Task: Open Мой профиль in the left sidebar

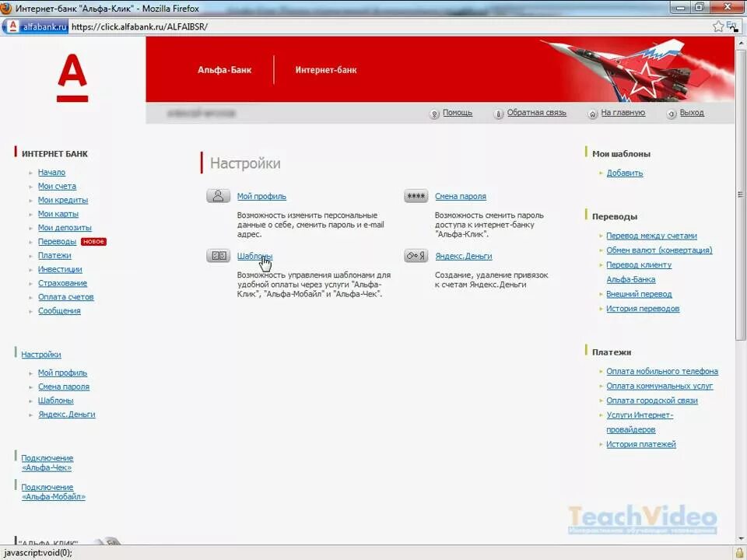Action: pos(62,373)
